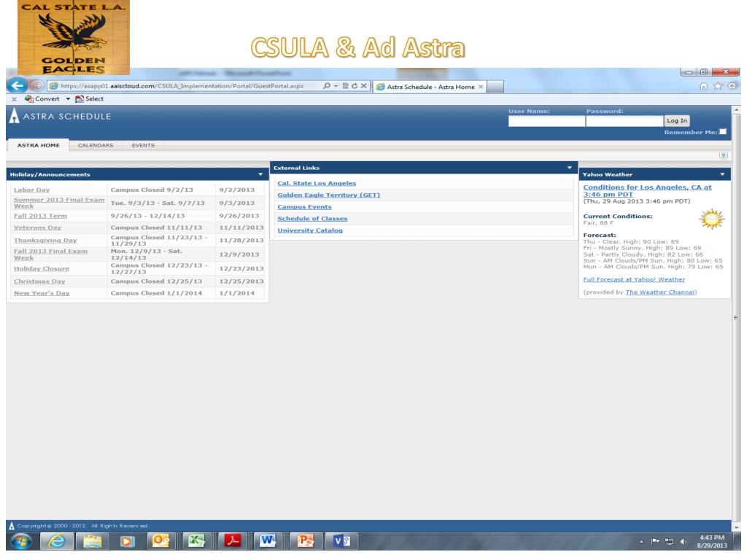The height and width of the screenshot is (560, 747).
Task: Collapse the External Links panel arrow
Action: 569,168
